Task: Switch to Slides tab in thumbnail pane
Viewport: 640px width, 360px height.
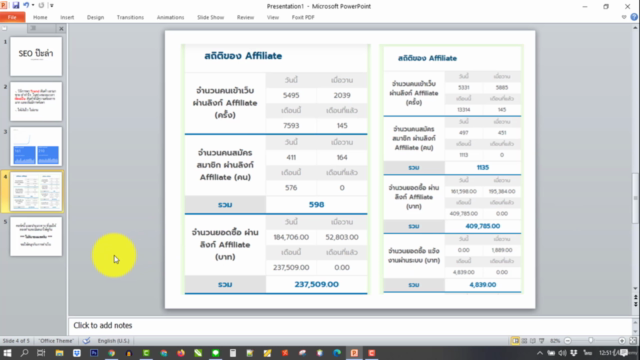Action: pos(14,28)
